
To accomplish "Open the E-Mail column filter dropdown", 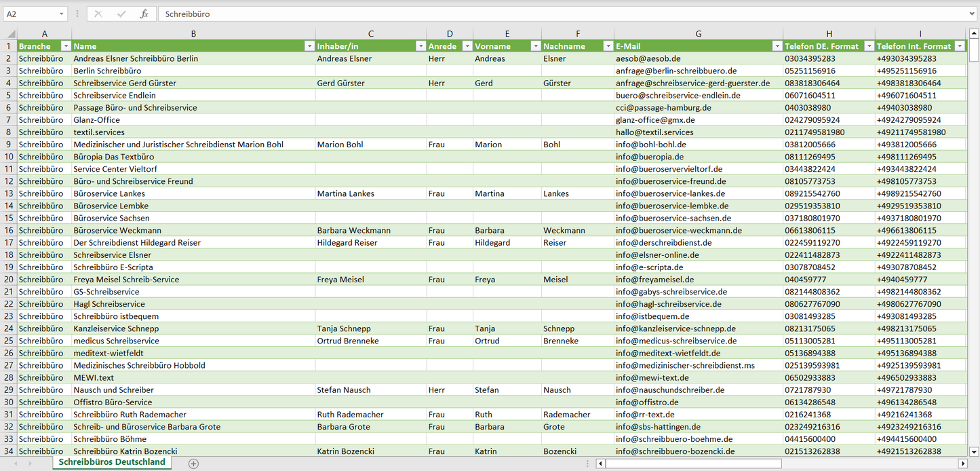I will (x=777, y=46).
